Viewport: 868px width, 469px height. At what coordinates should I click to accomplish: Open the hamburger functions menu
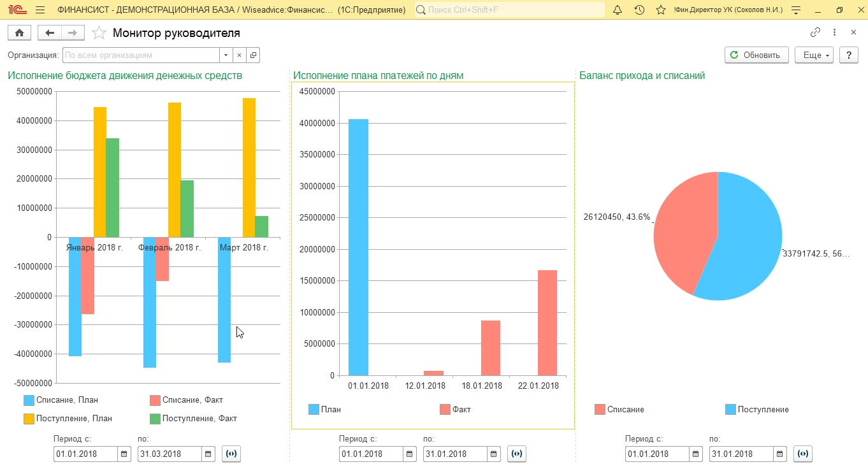coord(40,10)
